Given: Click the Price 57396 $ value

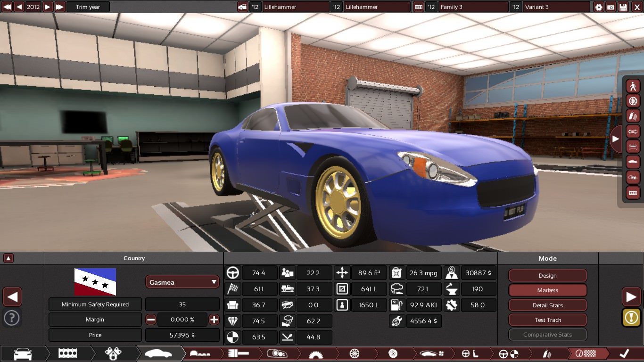Looking at the screenshot, I should 182,335.
